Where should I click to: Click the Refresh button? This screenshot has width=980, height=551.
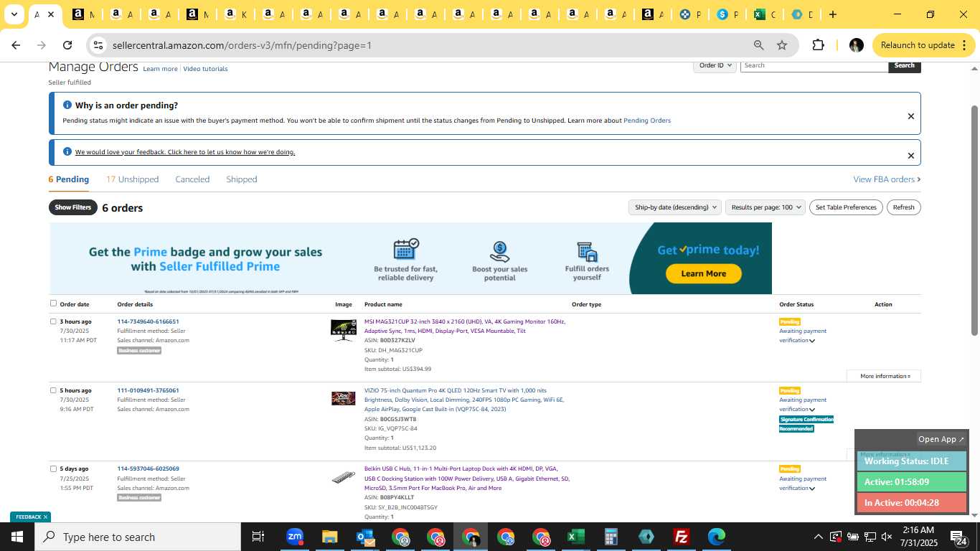(x=903, y=207)
